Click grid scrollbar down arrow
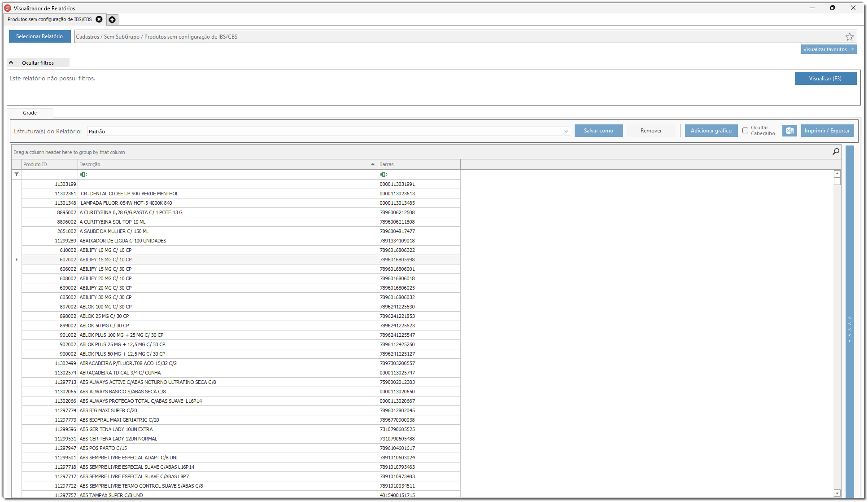 click(837, 493)
